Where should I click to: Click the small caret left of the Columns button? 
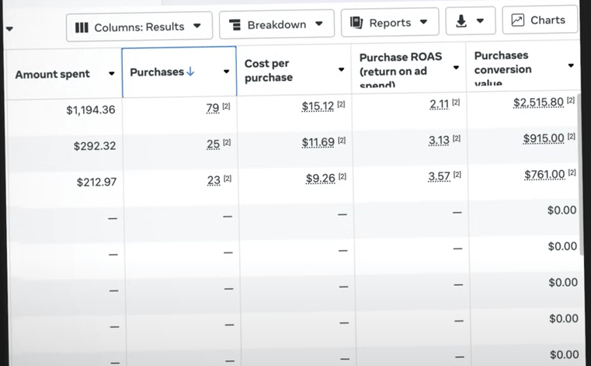pyautogui.click(x=9, y=29)
